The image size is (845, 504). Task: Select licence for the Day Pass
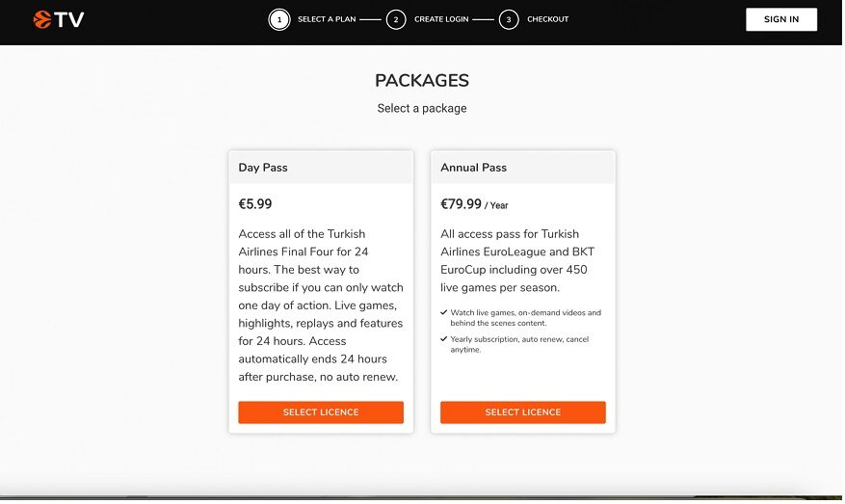coord(321,412)
